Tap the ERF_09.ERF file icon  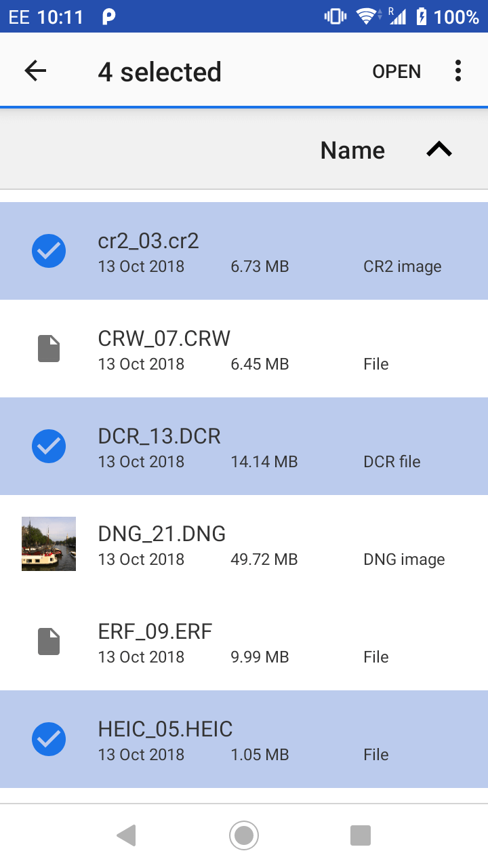click(49, 642)
